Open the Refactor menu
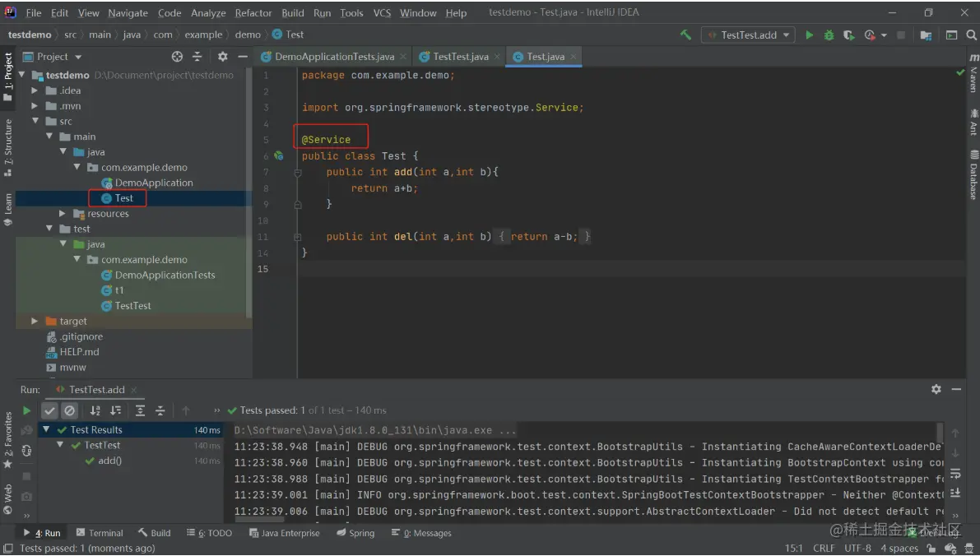The height and width of the screenshot is (556, 980). 253,13
